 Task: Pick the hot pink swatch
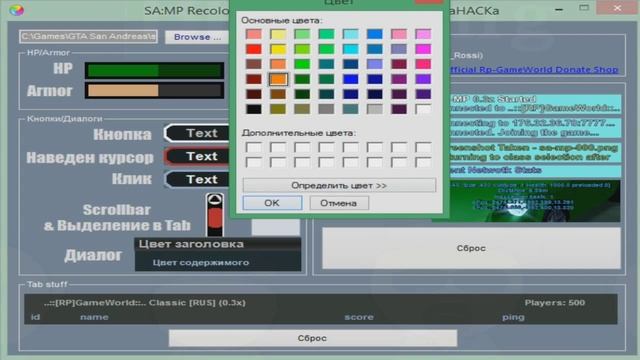pos(423,64)
